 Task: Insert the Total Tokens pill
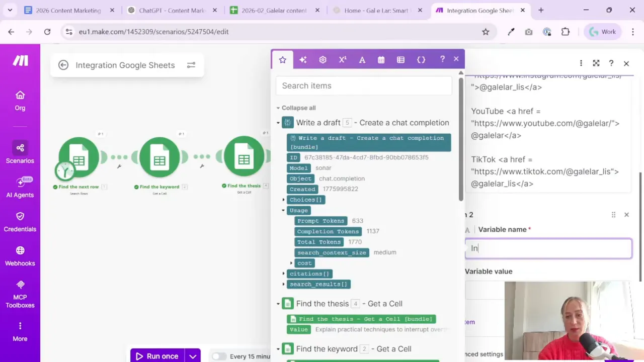tap(319, 242)
